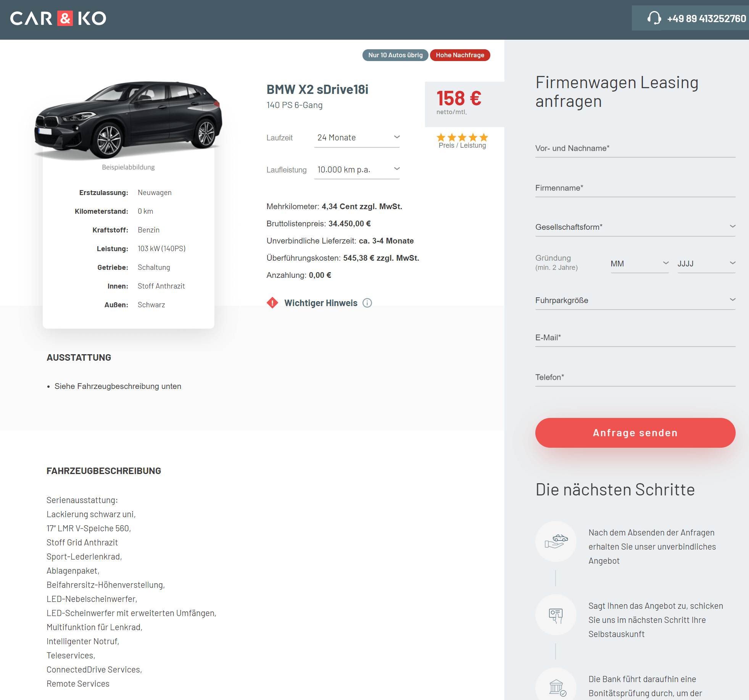Click the red warning diamond icon

(x=272, y=303)
